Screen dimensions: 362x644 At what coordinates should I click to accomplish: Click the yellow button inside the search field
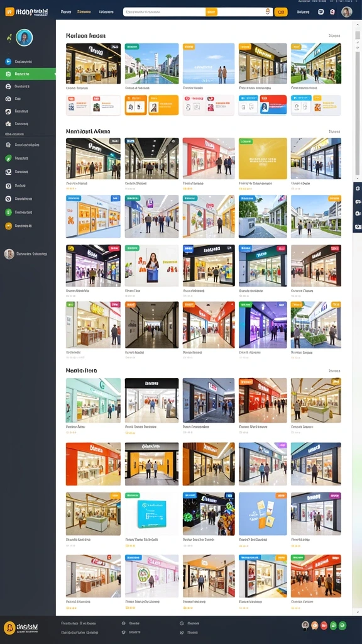[x=211, y=13]
